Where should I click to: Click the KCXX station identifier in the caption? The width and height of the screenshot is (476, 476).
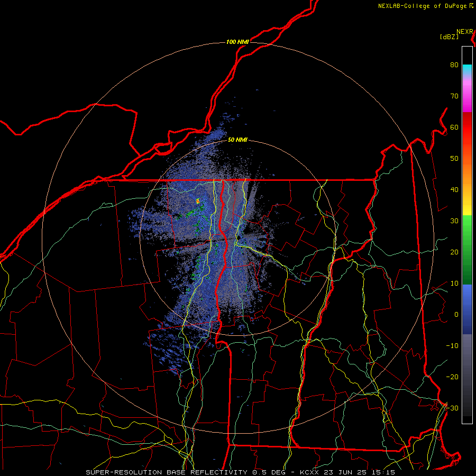[x=309, y=472]
